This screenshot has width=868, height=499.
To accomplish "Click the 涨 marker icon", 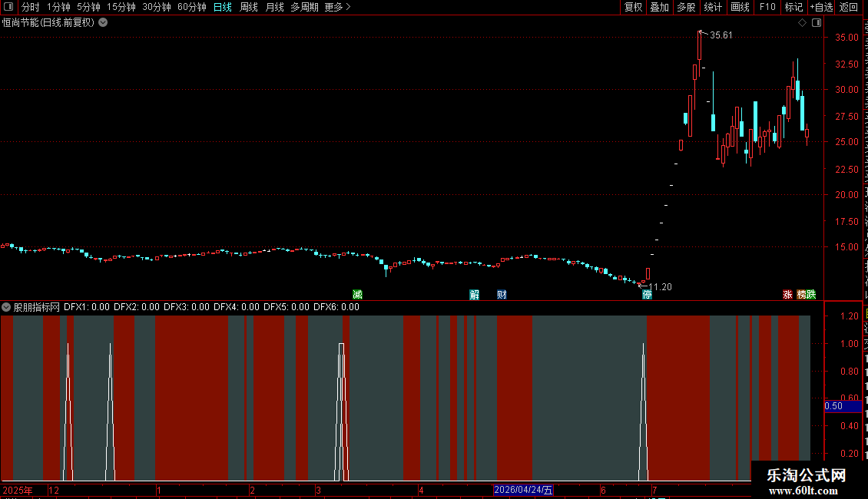I will tap(787, 294).
